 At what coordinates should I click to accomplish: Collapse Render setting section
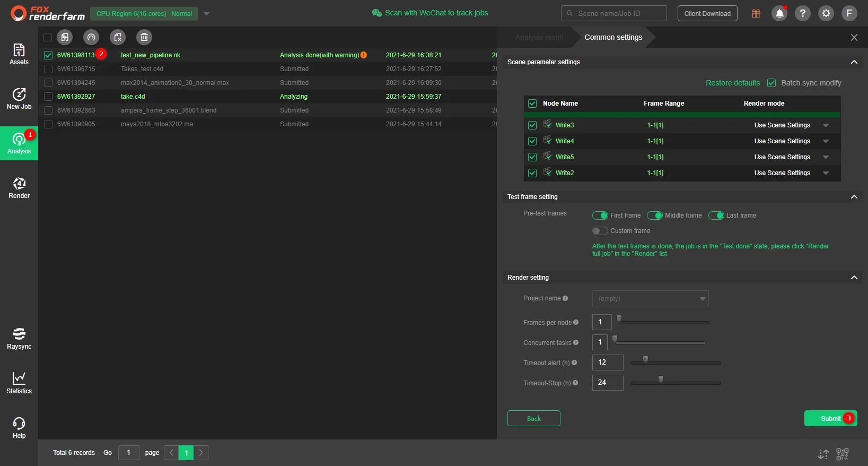(854, 278)
